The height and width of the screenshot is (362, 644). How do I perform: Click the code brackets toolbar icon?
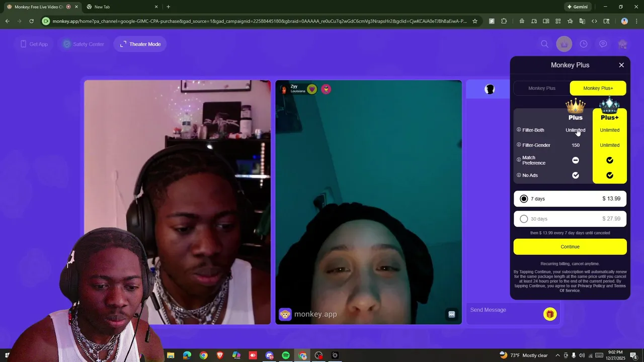594,21
